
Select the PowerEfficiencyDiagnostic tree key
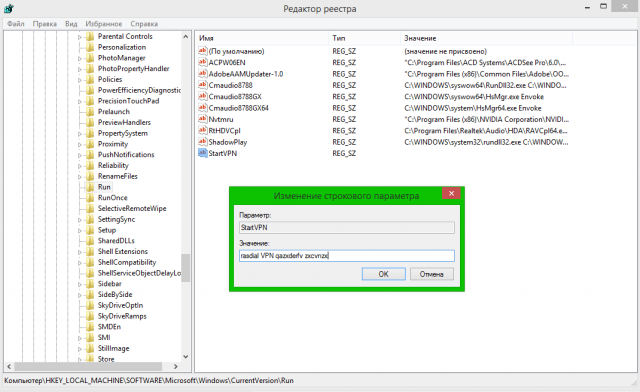[x=139, y=90]
